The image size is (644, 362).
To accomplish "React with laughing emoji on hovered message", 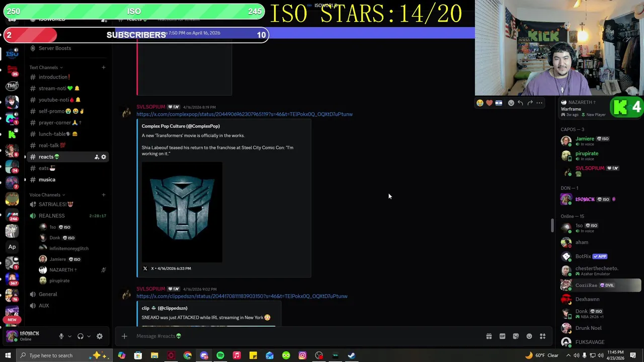I will pyautogui.click(x=480, y=103).
